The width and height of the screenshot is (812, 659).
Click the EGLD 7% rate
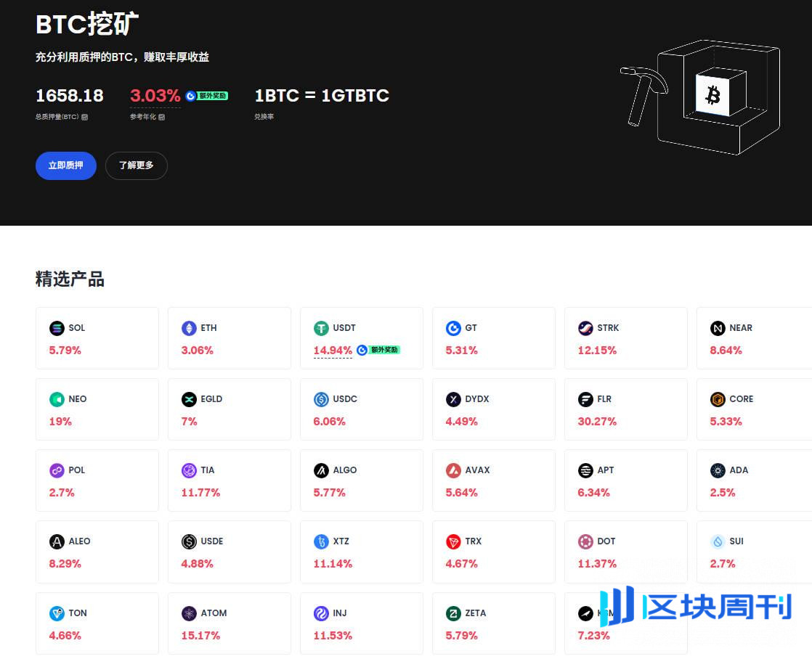tap(189, 422)
